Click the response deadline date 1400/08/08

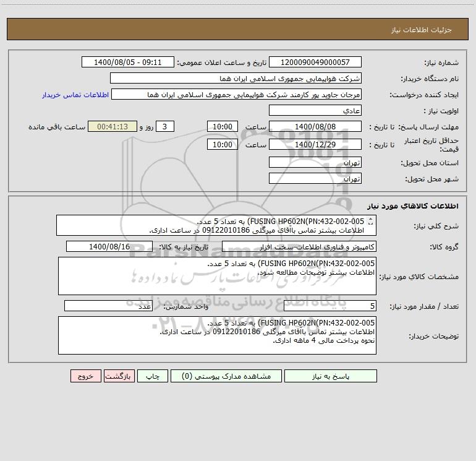pyautogui.click(x=315, y=126)
